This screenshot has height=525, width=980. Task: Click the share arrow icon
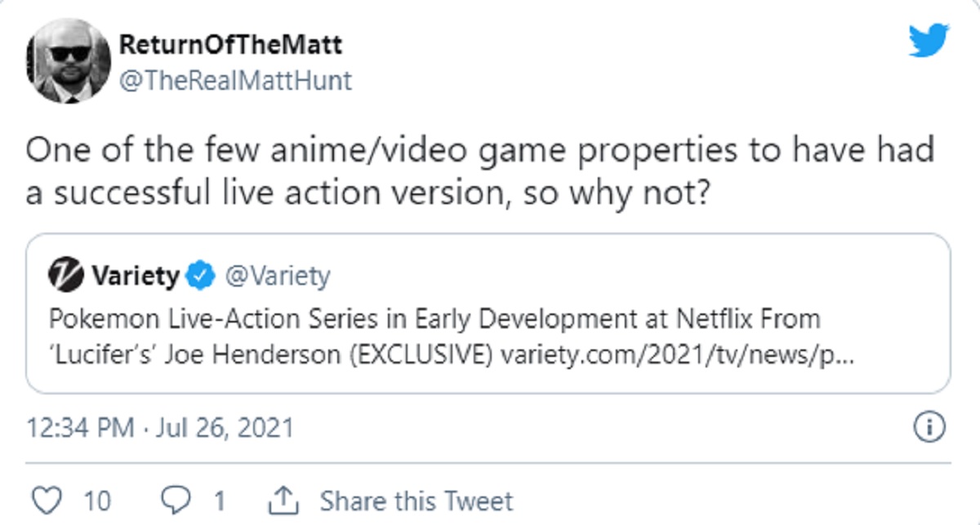281,500
